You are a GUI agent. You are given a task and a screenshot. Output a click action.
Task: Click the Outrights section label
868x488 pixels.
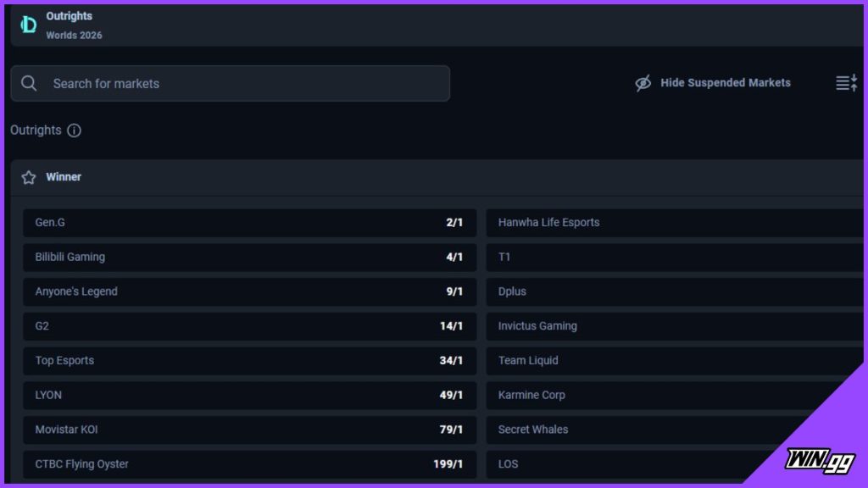point(36,130)
